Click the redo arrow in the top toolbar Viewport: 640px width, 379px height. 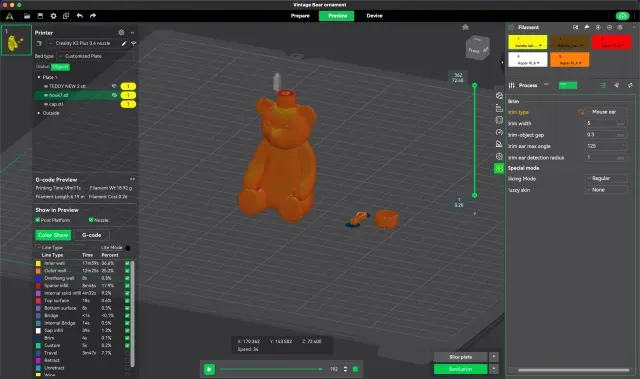click(x=93, y=16)
